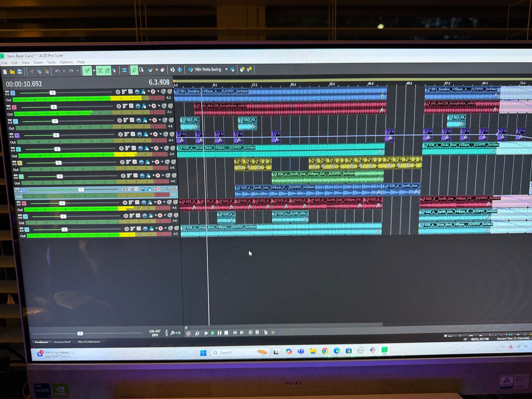Arm track 3 for record
Image resolution: width=532 pixels, height=399 pixels.
pyautogui.click(x=120, y=120)
